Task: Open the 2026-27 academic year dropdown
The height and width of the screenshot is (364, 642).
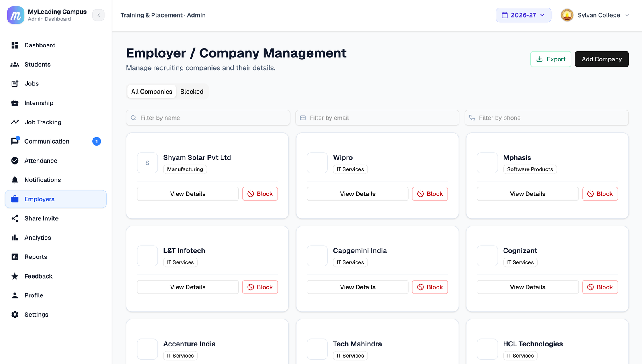Action: click(523, 15)
